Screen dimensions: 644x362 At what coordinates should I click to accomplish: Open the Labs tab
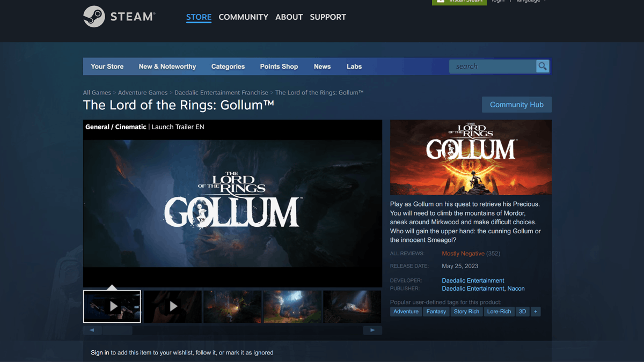pyautogui.click(x=354, y=67)
